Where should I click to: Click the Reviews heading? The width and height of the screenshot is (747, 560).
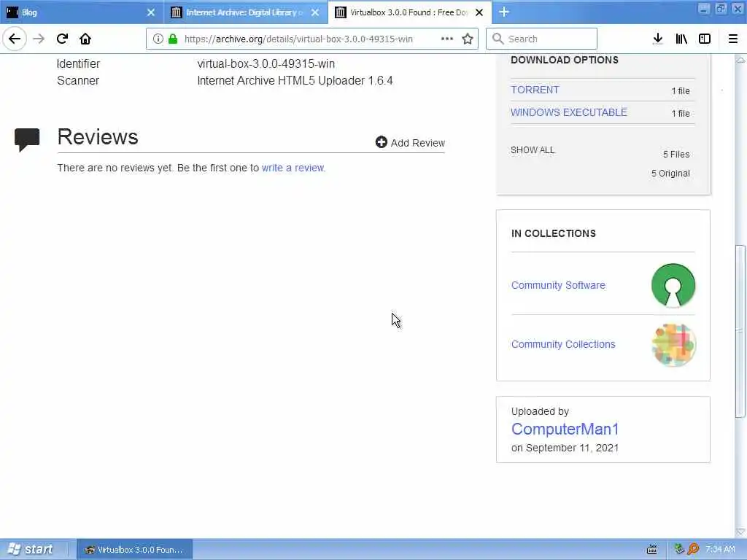98,137
